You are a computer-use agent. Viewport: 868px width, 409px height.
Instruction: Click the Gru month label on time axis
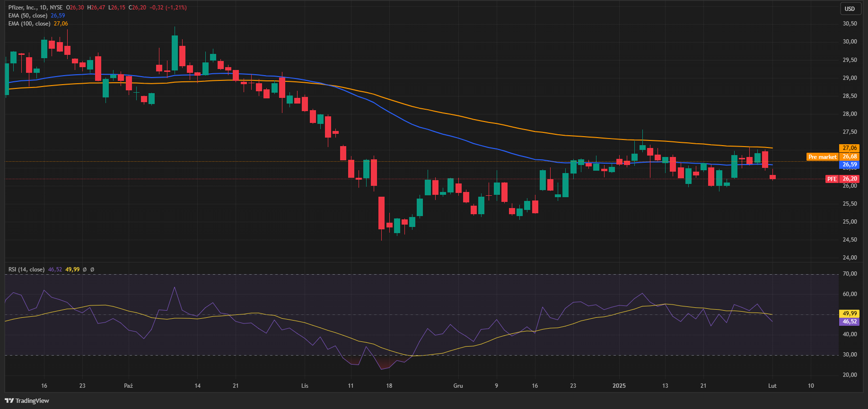(458, 386)
